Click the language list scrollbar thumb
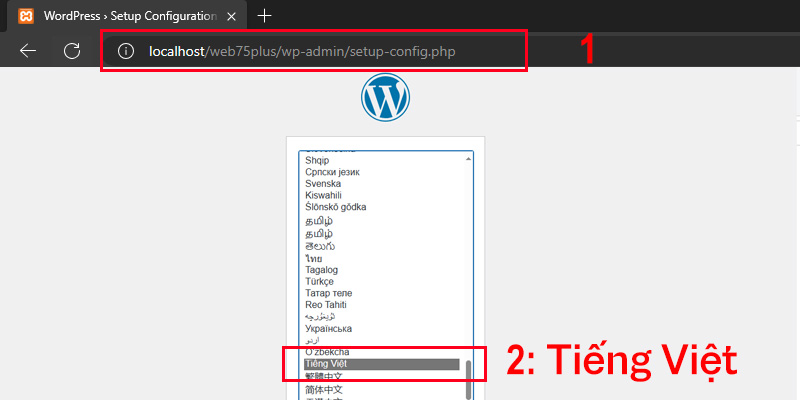 point(468,379)
